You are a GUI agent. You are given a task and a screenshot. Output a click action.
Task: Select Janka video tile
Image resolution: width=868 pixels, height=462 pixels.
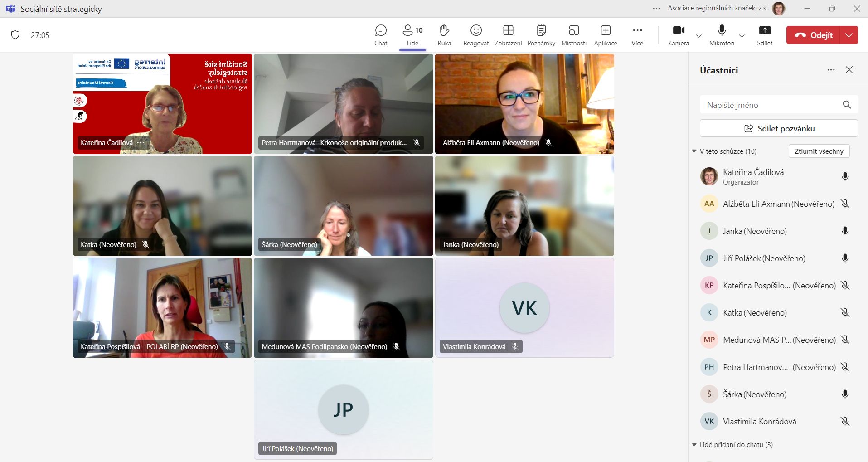tap(524, 206)
